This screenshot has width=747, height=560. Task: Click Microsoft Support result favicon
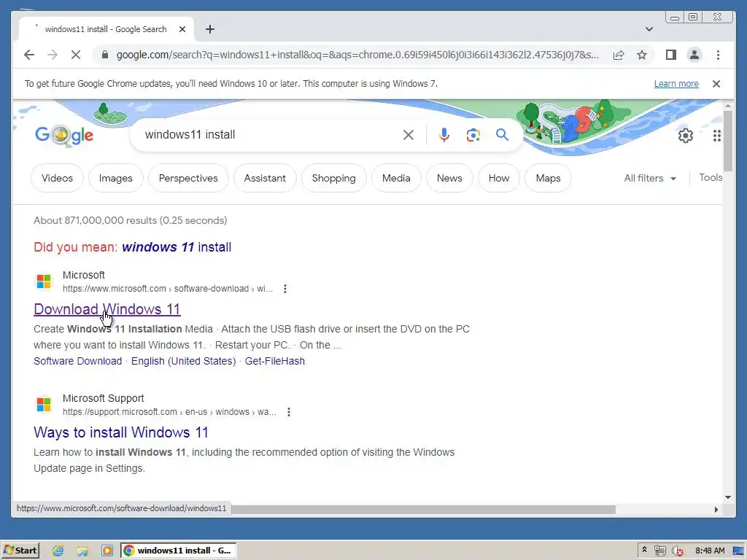click(44, 405)
